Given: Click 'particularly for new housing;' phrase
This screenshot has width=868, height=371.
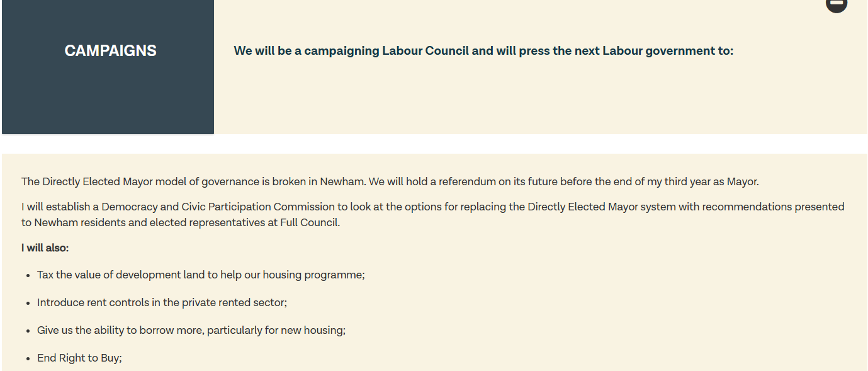Looking at the screenshot, I should (x=276, y=330).
